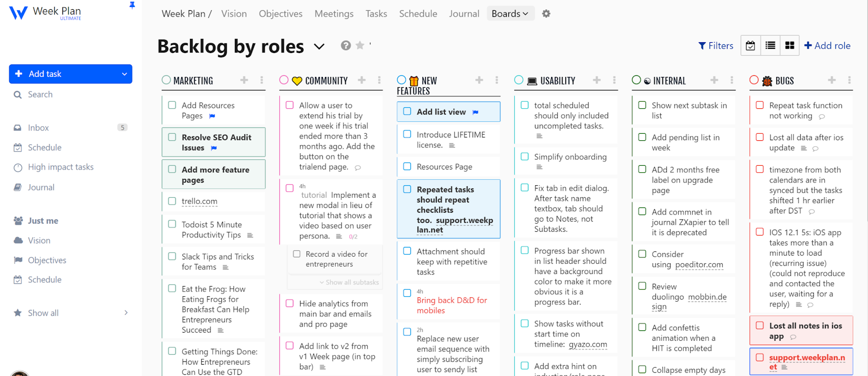
Task: Click the pin icon beside Week Plan logo
Action: (x=132, y=5)
